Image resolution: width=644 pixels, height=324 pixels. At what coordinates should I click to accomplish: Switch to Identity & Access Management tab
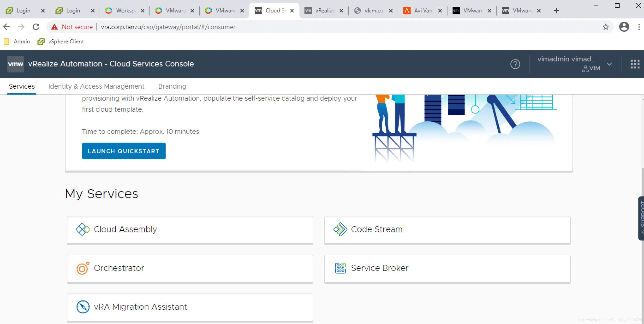coord(96,86)
